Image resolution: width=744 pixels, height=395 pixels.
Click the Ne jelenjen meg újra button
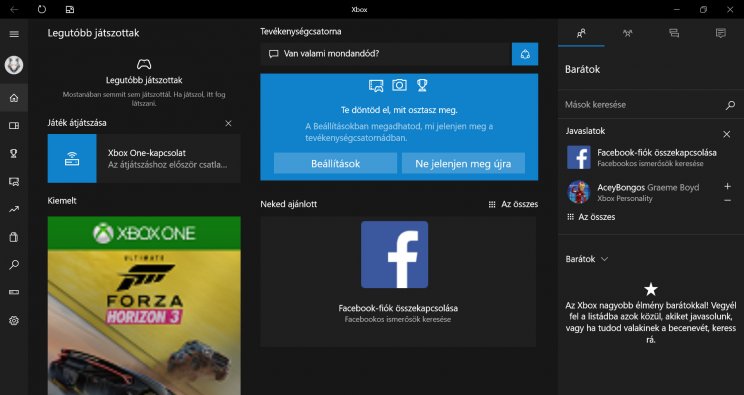463,163
